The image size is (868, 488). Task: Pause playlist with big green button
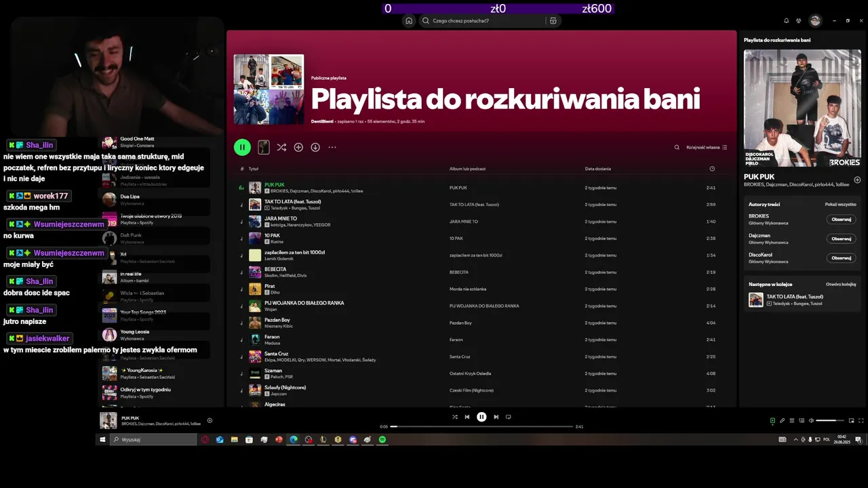click(x=242, y=147)
